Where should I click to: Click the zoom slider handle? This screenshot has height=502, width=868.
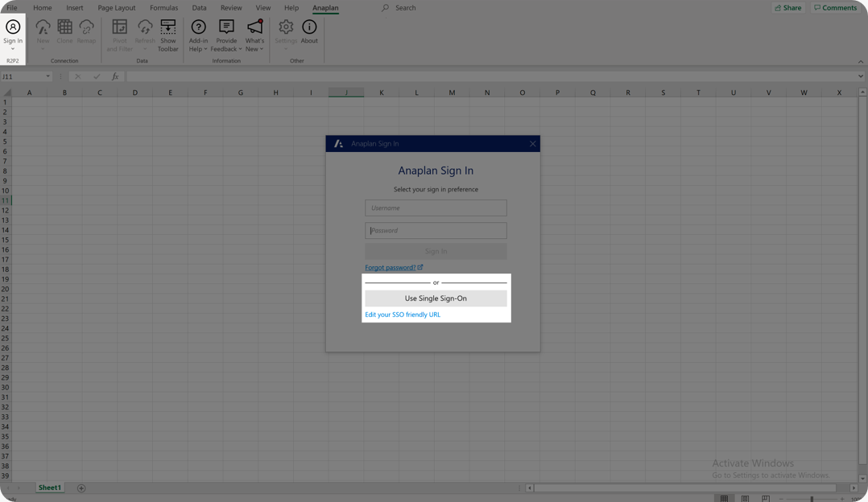pos(812,499)
